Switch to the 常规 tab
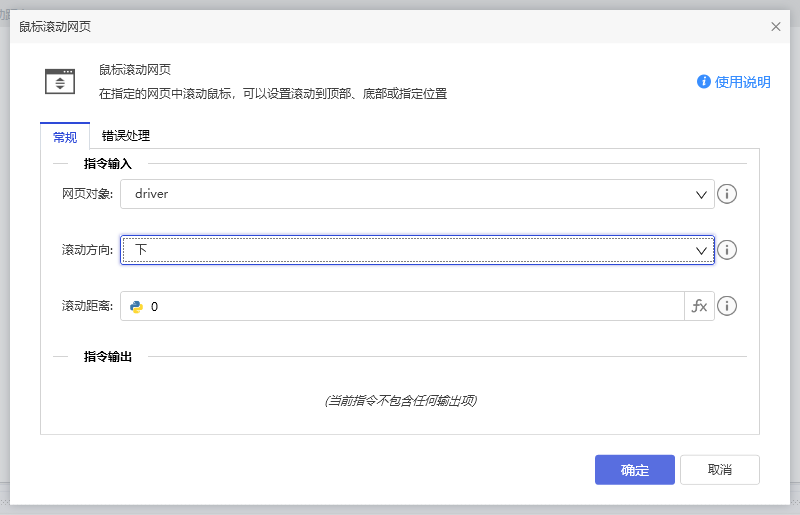 coord(65,137)
